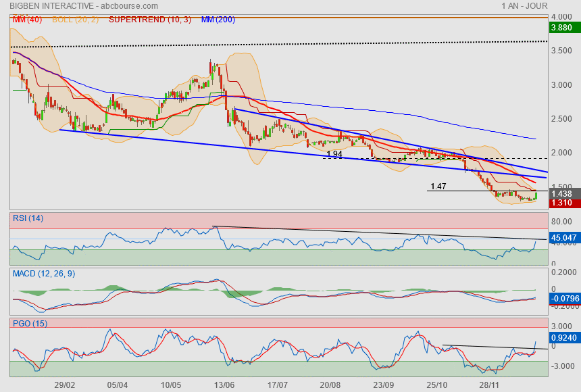Click the 13/06 date axis label
This screenshot has width=581, height=392.
pyautogui.click(x=224, y=385)
